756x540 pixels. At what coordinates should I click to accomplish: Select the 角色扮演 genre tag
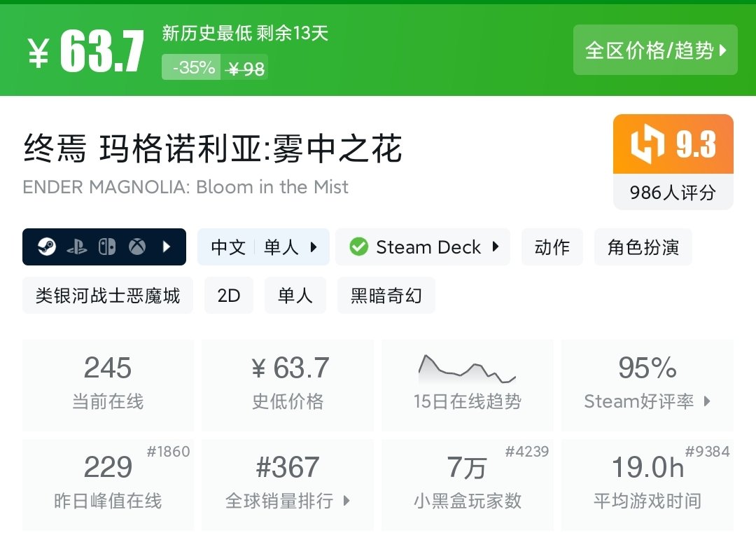pyautogui.click(x=643, y=247)
